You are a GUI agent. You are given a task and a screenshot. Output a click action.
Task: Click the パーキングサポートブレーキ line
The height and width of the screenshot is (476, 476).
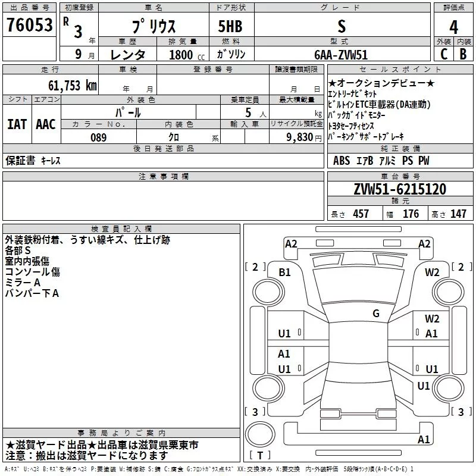[x=366, y=136]
